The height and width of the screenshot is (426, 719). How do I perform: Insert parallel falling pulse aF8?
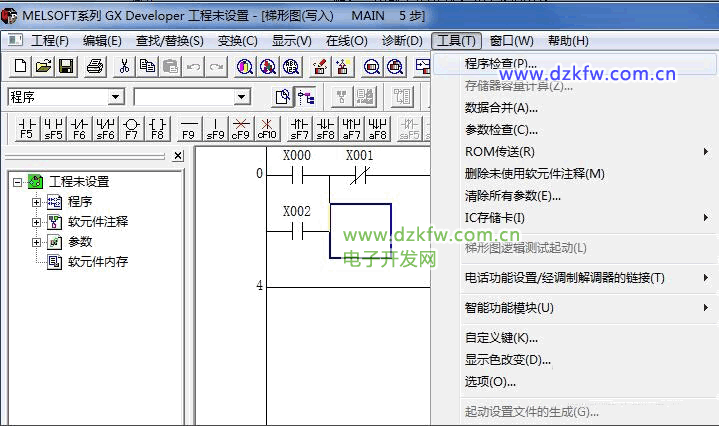click(x=378, y=128)
